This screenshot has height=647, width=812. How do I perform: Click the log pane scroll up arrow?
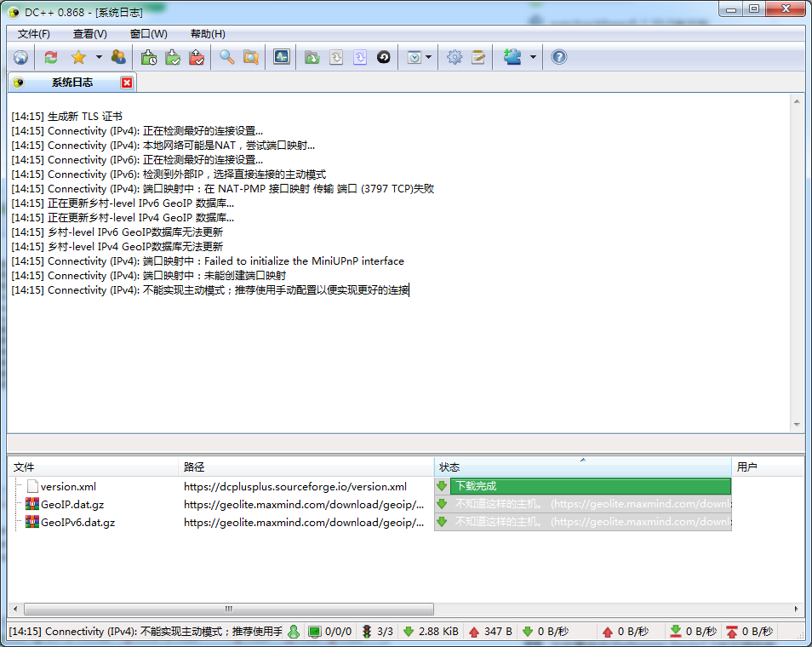[797, 101]
